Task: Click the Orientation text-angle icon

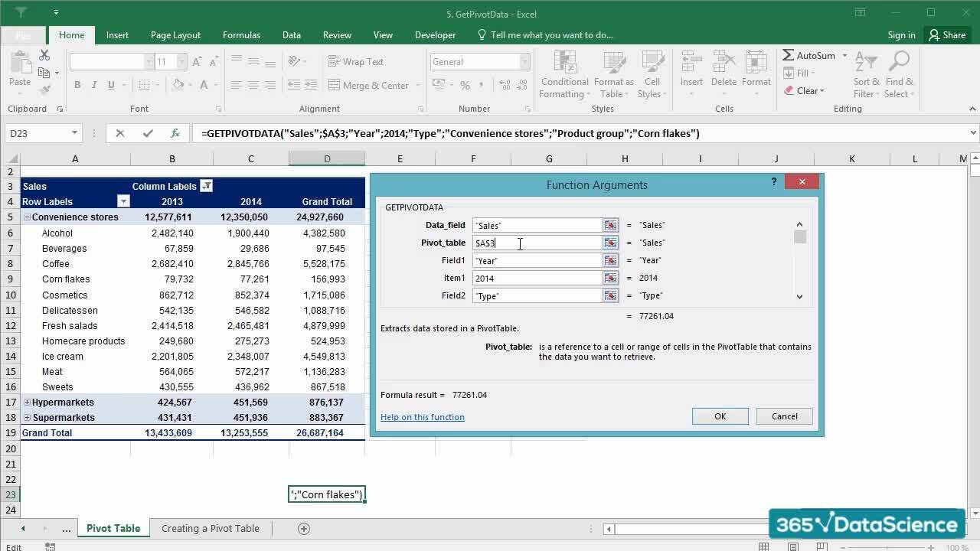Action: point(295,61)
